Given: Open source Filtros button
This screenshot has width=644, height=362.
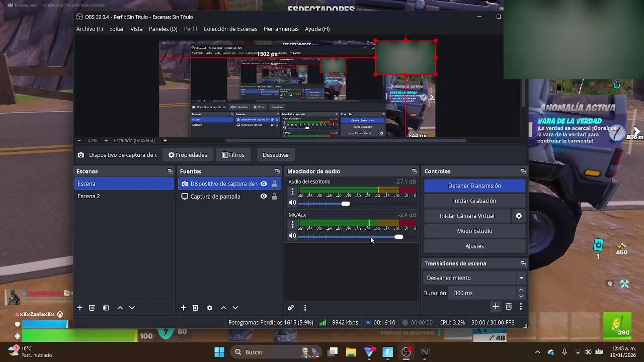Looking at the screenshot, I should coord(233,155).
